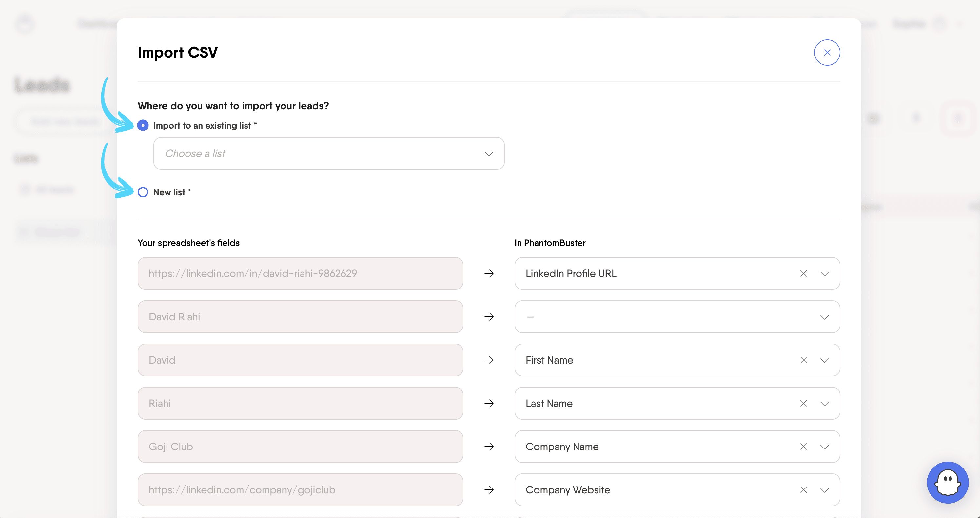
Task: Clear the Company Website mapping
Action: click(803, 490)
